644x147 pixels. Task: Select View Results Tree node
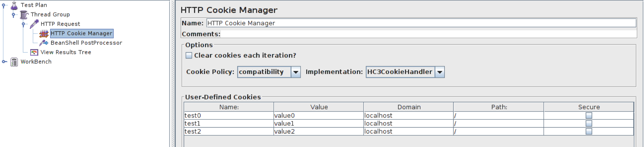pos(66,52)
